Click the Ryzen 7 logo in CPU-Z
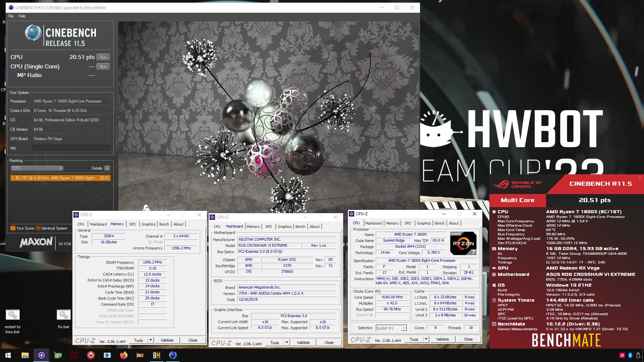The height and width of the screenshot is (362, 644). (x=463, y=243)
